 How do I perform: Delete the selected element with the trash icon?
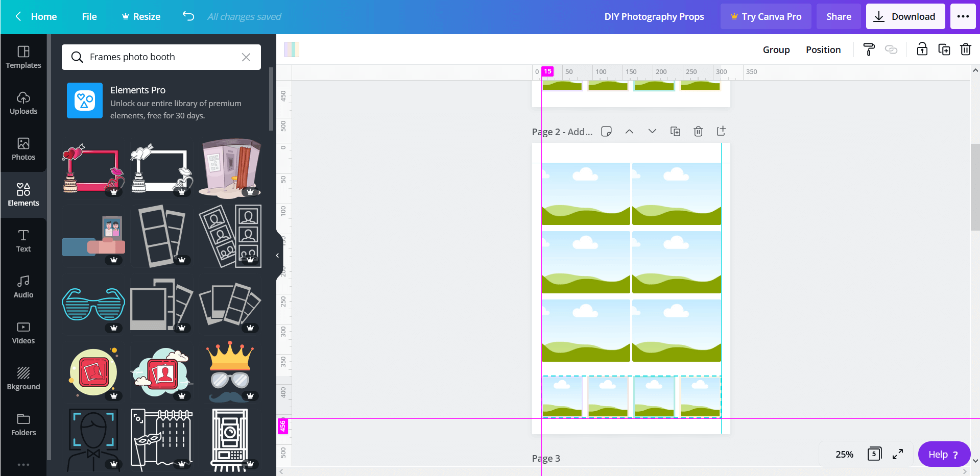(x=965, y=49)
